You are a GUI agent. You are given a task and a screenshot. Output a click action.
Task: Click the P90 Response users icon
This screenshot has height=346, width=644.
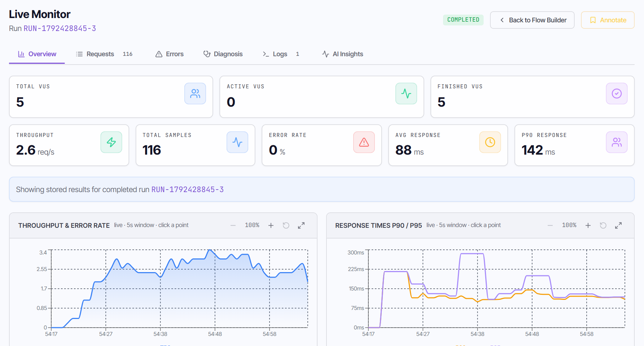[617, 142]
